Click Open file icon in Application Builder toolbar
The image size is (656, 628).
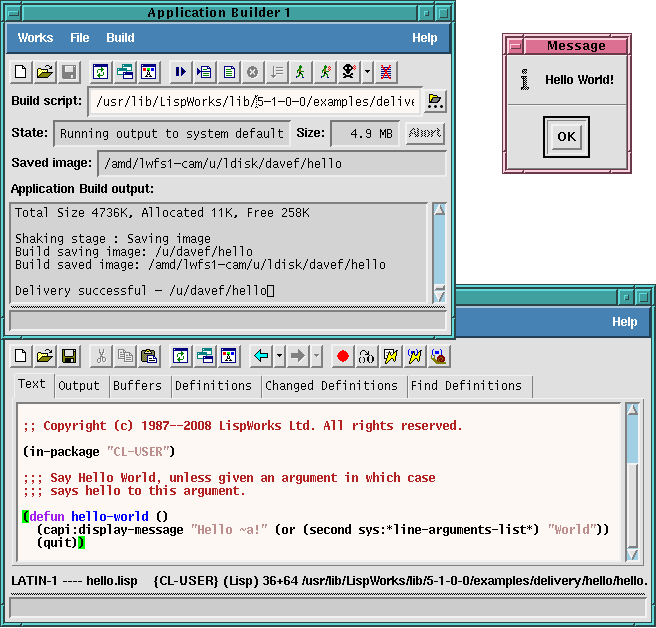click(45, 72)
